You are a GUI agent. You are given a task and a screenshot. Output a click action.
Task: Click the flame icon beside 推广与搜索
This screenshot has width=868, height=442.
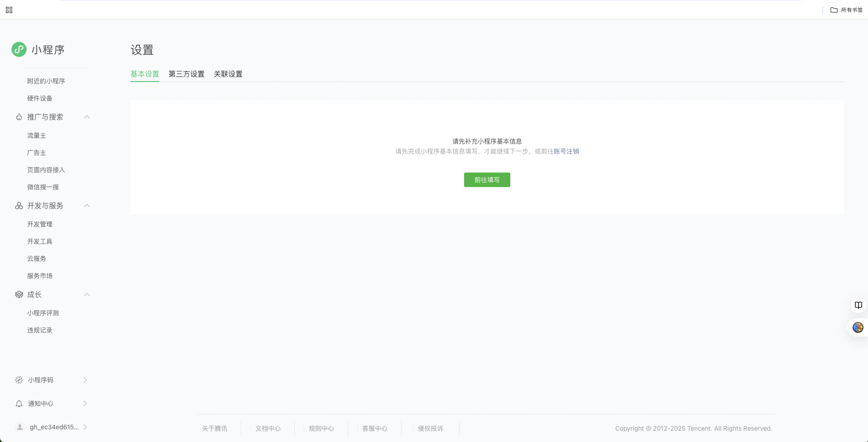(x=19, y=117)
